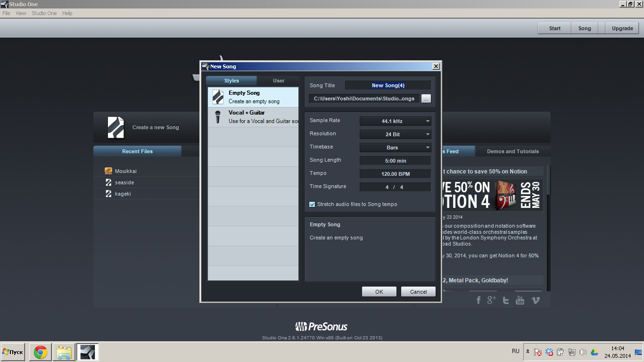Screen dimensions: 644x362
Task: Open the View menu
Action: point(21,13)
